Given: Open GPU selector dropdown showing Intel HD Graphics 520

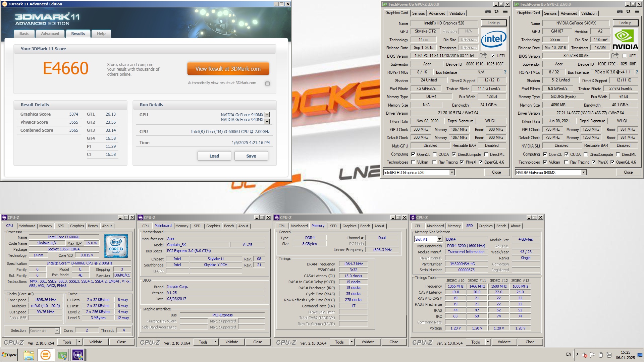Looking at the screenshot, I should click(x=419, y=172).
